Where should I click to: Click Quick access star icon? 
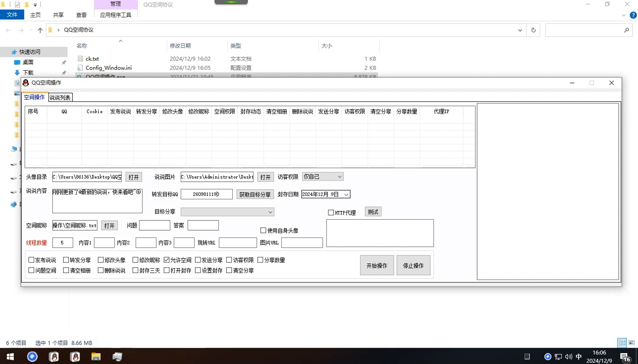14,52
